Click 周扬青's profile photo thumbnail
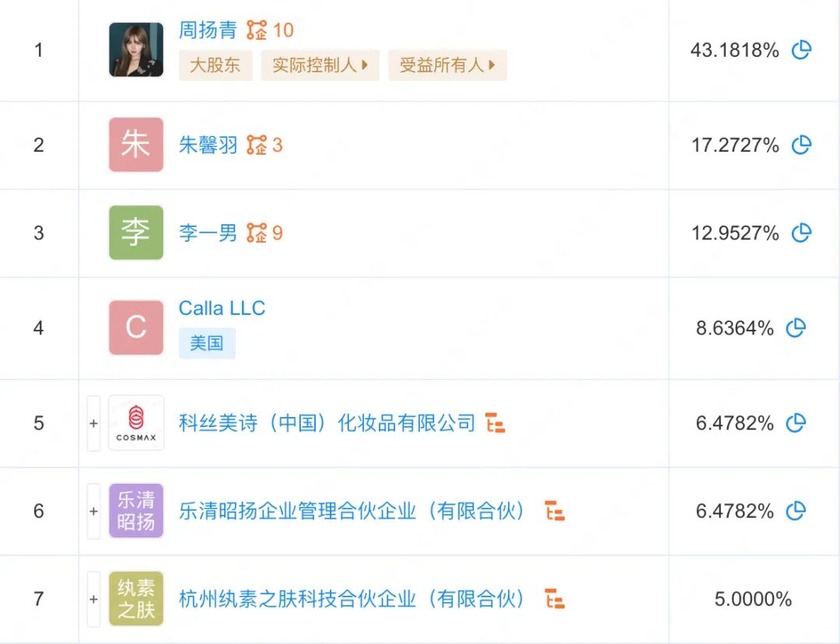Viewport: 840px width, 644px height. pyautogui.click(x=135, y=49)
